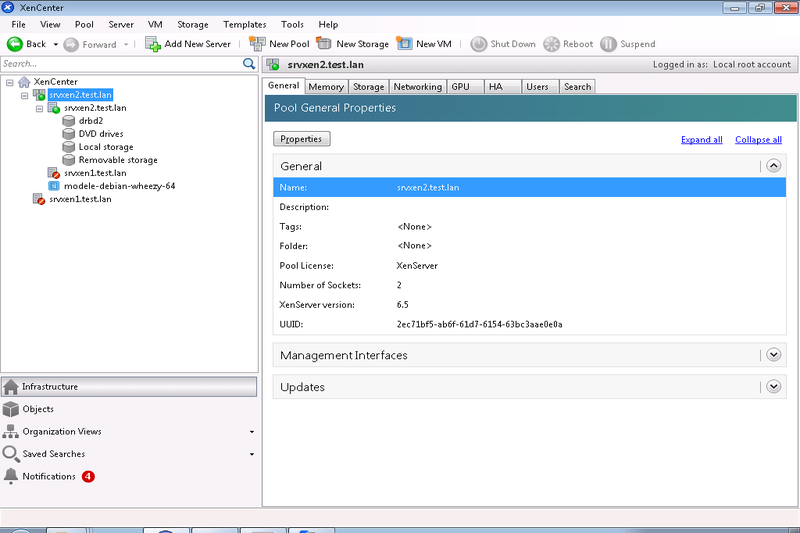The image size is (800, 533).
Task: Click the Reboot icon
Action: 552,44
